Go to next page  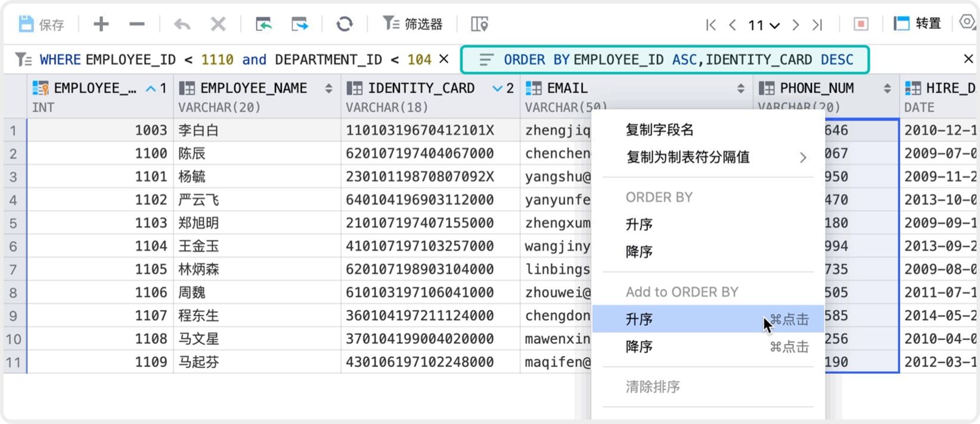pyautogui.click(x=795, y=25)
